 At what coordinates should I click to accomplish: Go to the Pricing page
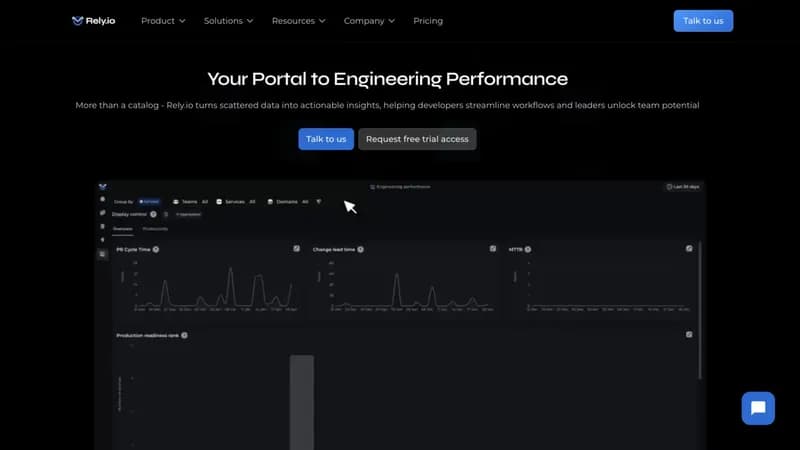click(x=428, y=21)
